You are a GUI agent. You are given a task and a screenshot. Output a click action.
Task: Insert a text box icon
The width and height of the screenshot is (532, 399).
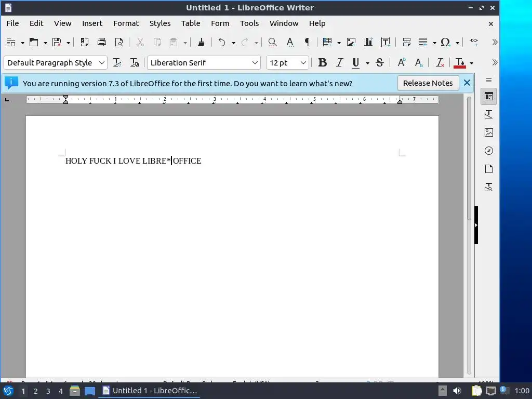[385, 42]
